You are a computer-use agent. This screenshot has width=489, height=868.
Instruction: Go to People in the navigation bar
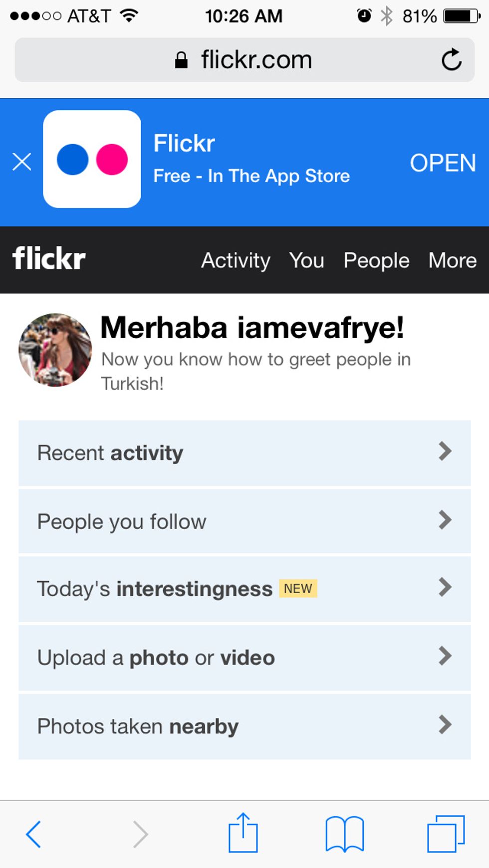point(376,260)
